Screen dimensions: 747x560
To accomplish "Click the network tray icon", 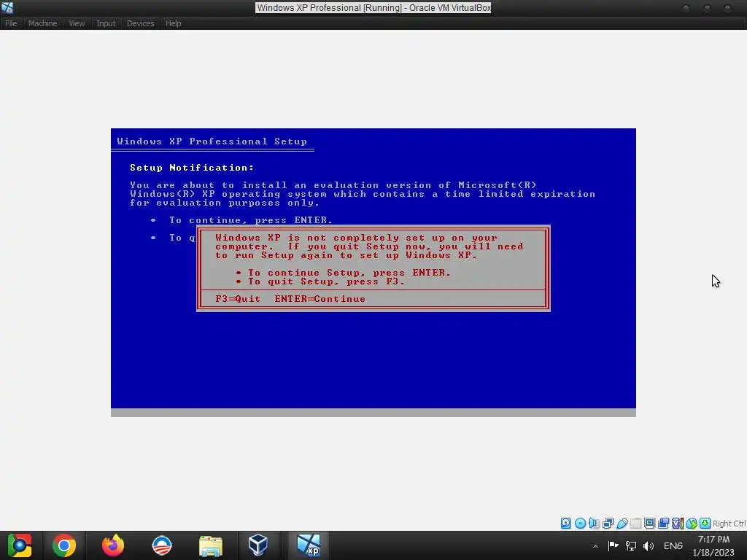I will click(631, 545).
